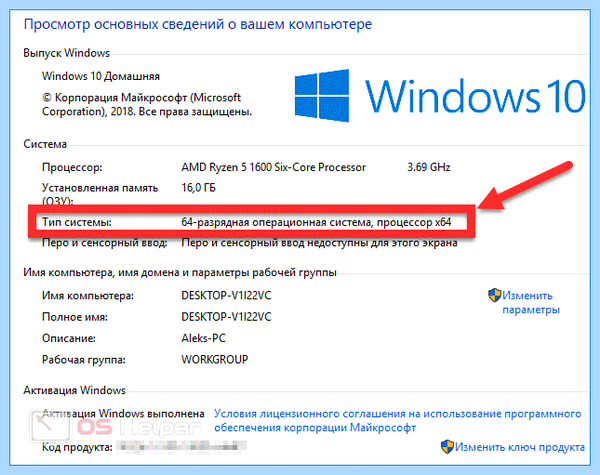Click the Windows 10 Домашняя edition text
Viewport: 600px width, 475px height.
(101, 76)
